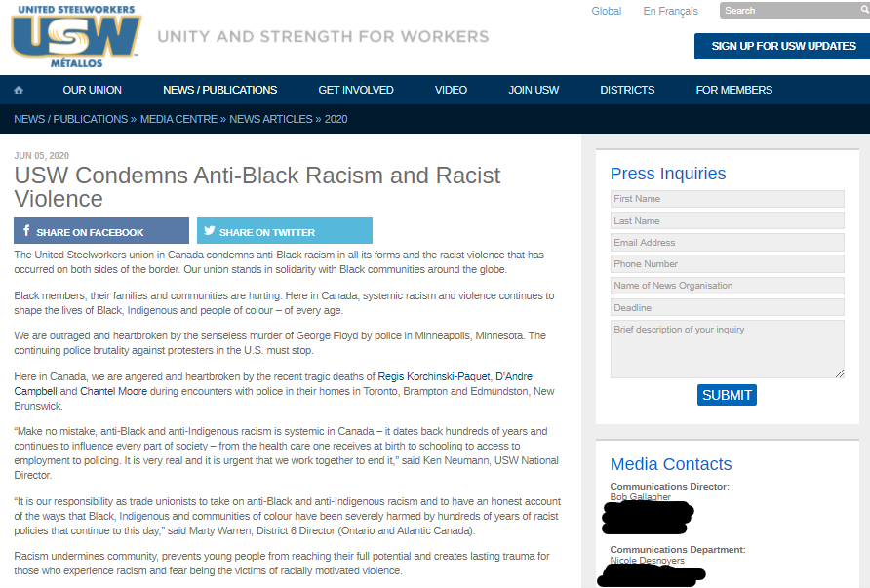This screenshot has width=870, height=588.
Task: Click the Communications Director label
Action: 670,487
